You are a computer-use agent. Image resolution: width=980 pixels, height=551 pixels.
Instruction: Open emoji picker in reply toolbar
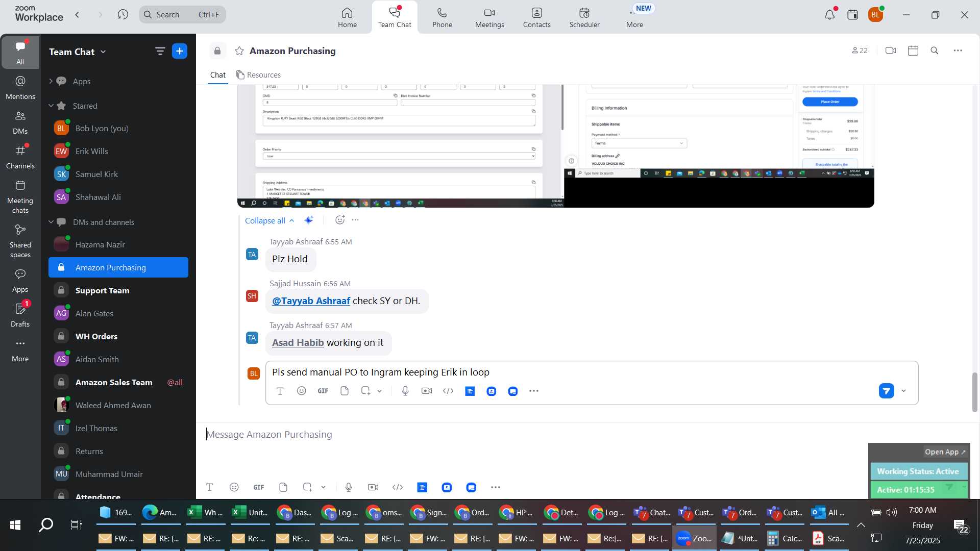(x=301, y=391)
